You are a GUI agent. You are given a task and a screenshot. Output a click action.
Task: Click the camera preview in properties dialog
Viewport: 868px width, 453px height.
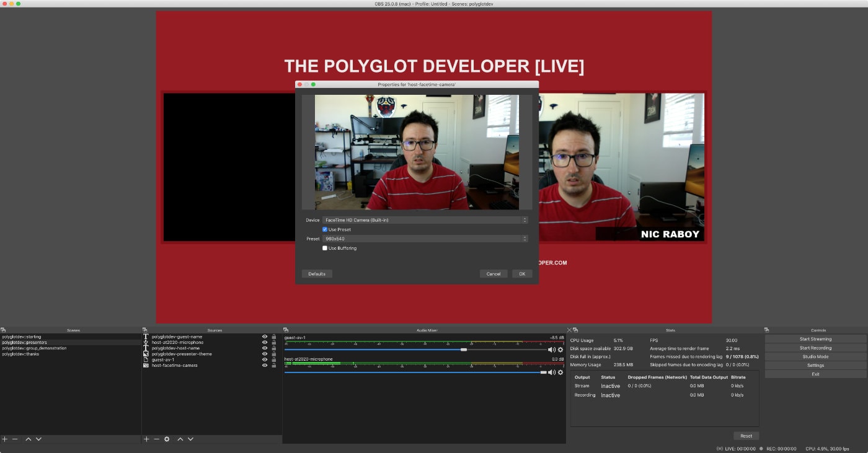click(417, 152)
